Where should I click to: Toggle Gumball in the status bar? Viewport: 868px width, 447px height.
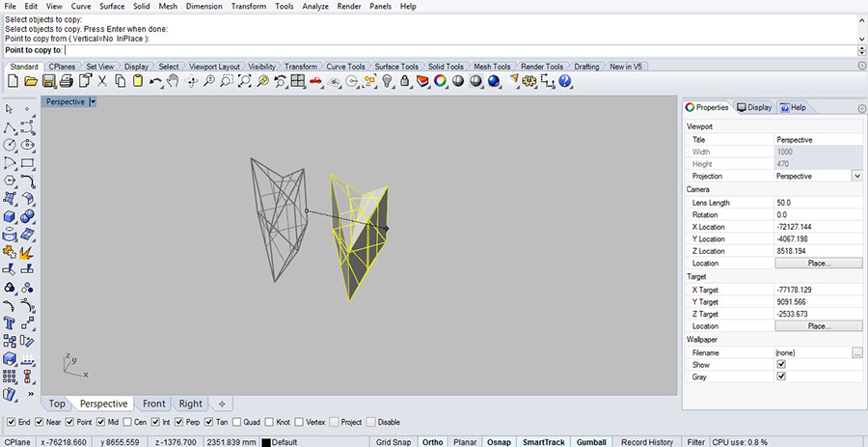coord(590,442)
